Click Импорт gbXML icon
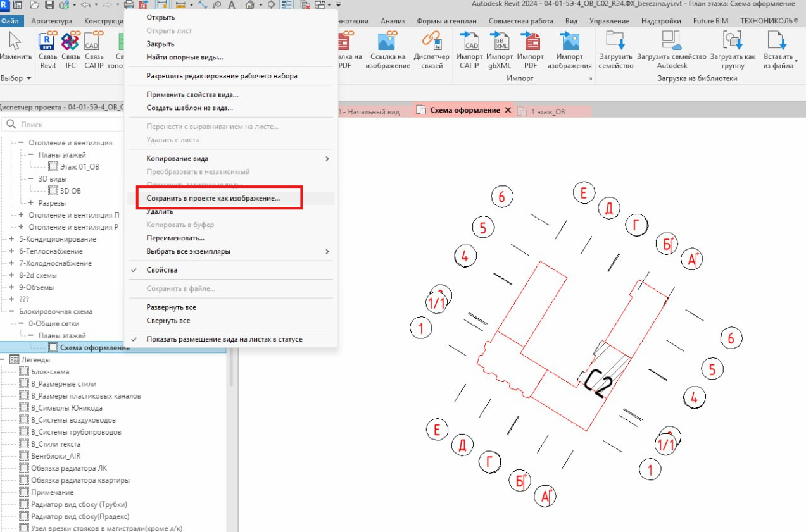The height and width of the screenshot is (532, 806). (x=500, y=42)
